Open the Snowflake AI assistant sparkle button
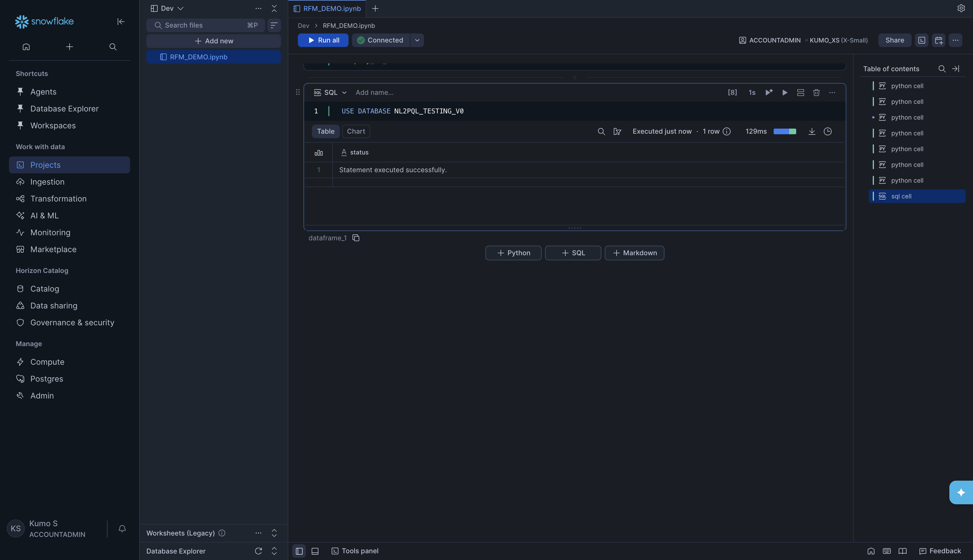This screenshot has width=973, height=560. (x=961, y=492)
